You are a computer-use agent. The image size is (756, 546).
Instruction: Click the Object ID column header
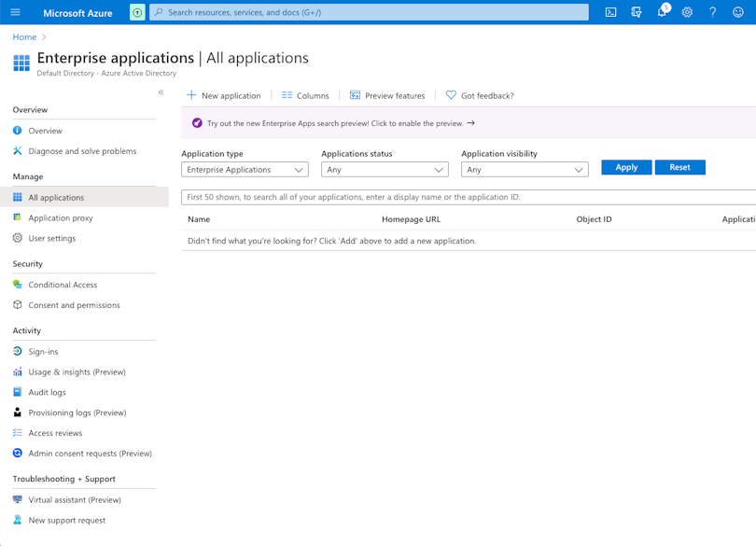594,219
